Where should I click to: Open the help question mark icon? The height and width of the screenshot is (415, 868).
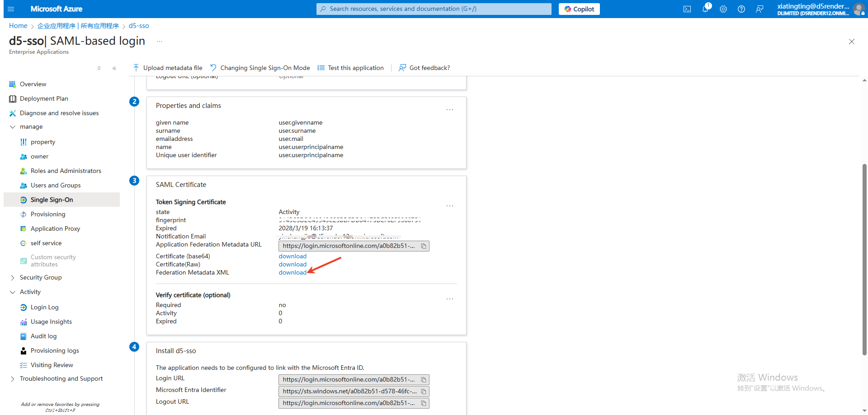[741, 9]
